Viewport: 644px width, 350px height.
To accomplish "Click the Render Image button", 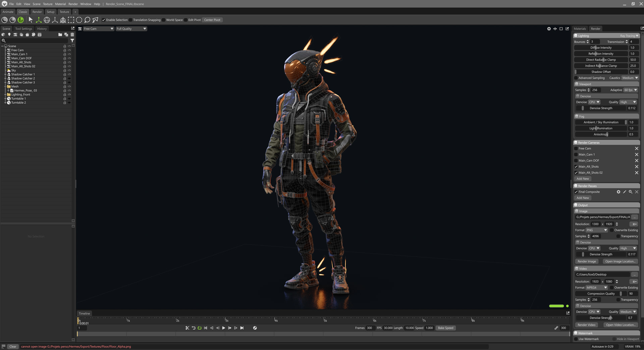I will tap(587, 261).
